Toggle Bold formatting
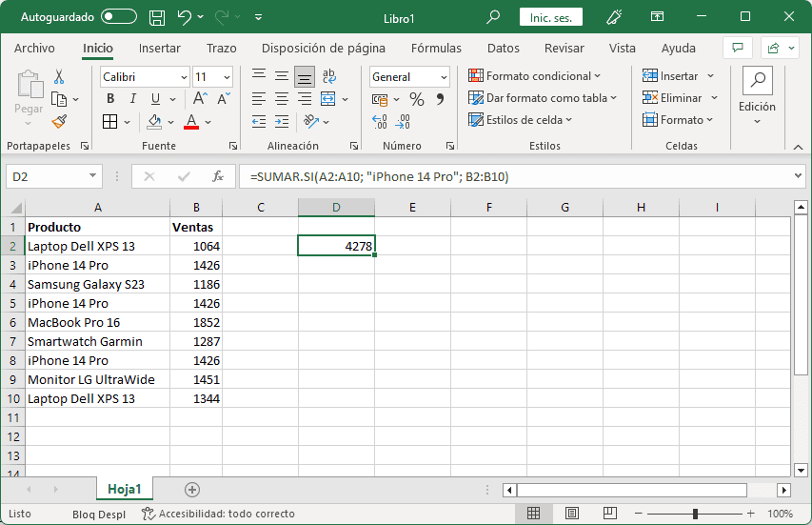The image size is (812, 525). tap(110, 98)
